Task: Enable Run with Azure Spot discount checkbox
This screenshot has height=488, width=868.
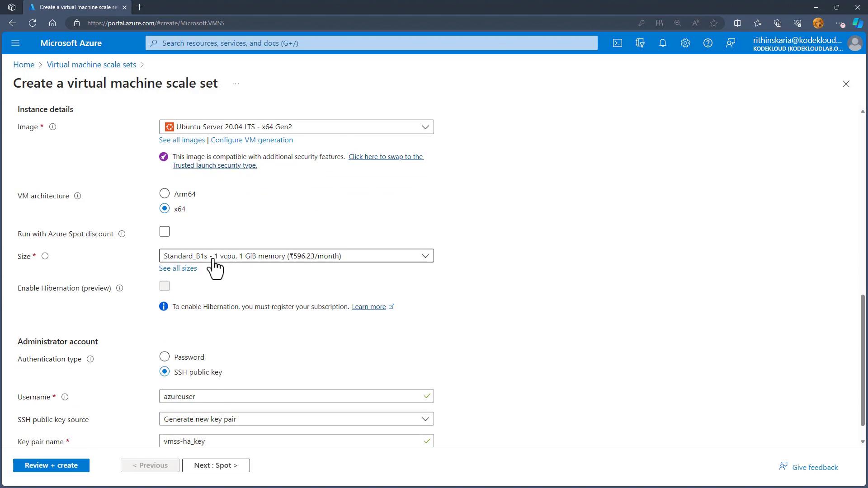Action: [165, 232]
